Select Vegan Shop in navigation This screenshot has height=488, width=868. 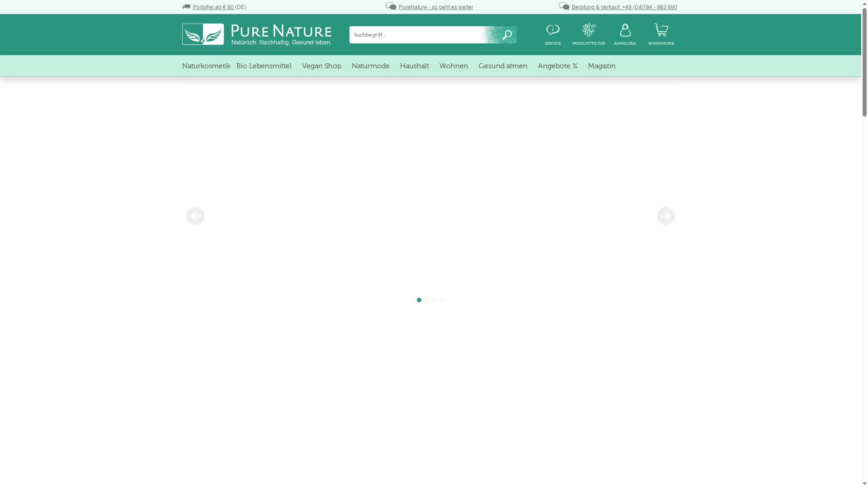[x=321, y=66]
